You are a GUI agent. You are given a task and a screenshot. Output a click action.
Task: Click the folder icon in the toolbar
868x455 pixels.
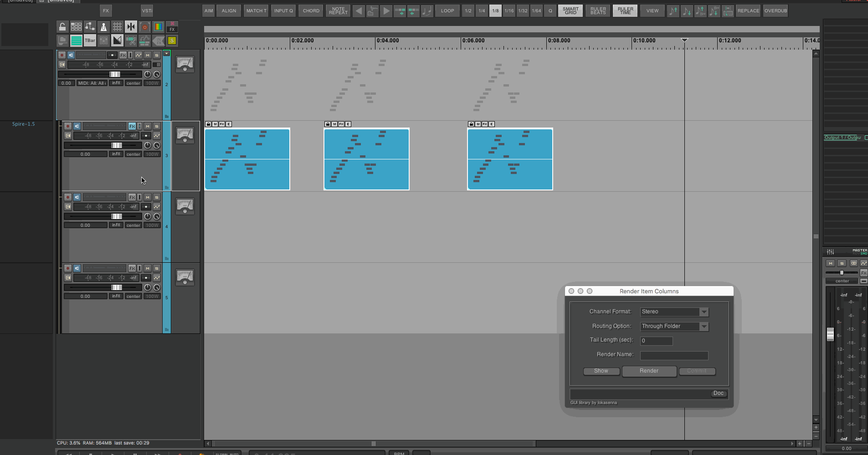(62, 41)
